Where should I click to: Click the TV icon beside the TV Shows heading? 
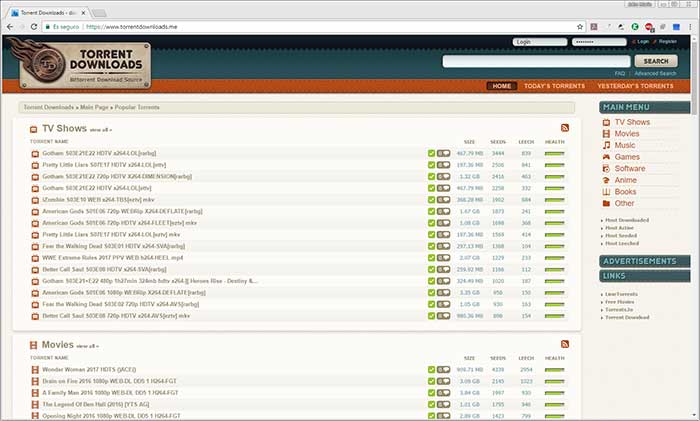click(33, 129)
